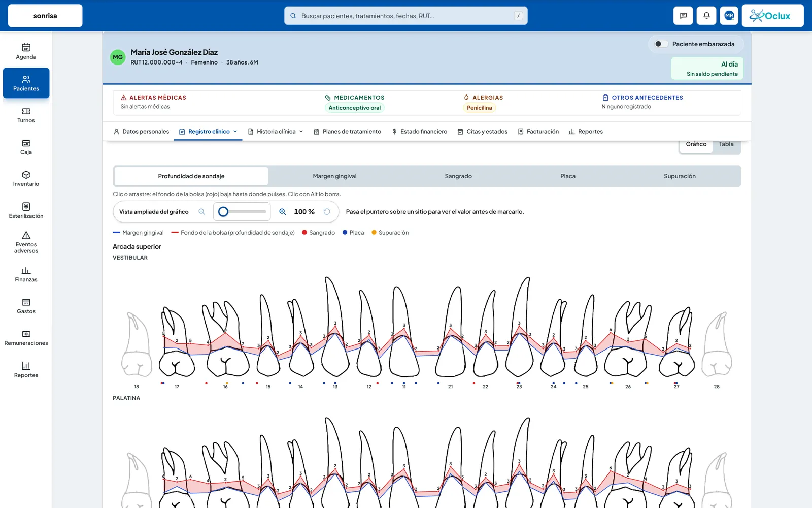Open patient Reportes tab
This screenshot has width=812, height=508.
[586, 132]
